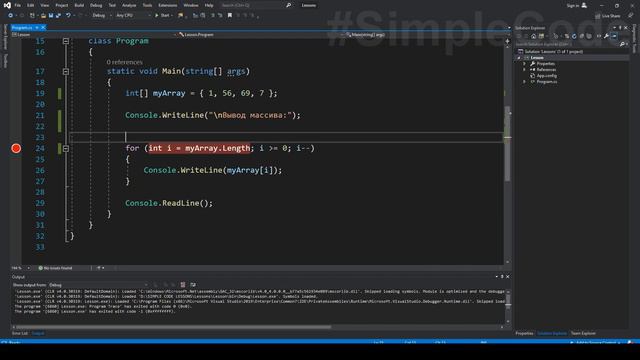Click the Navigate Backward toolbar icon

10,16
